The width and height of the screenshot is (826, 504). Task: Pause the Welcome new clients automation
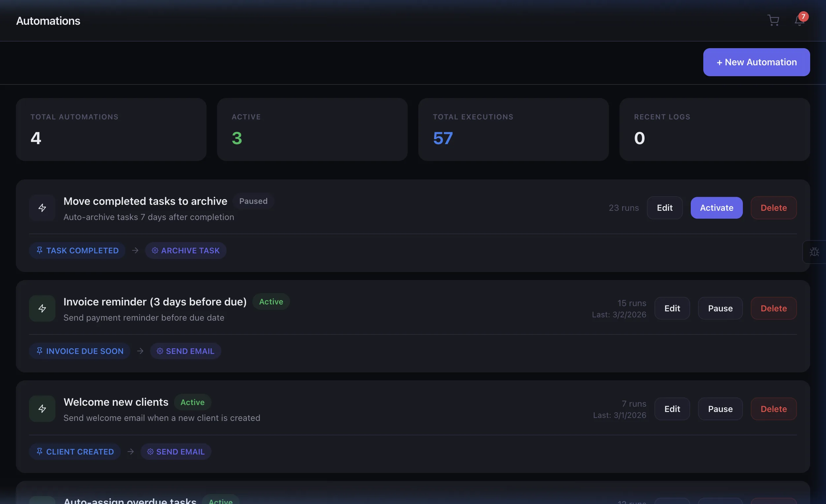[x=720, y=408]
